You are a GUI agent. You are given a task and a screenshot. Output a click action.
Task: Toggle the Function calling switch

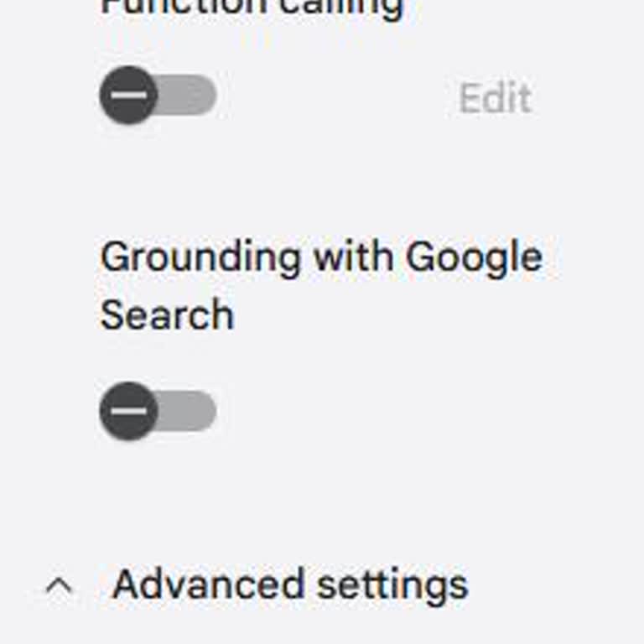158,96
